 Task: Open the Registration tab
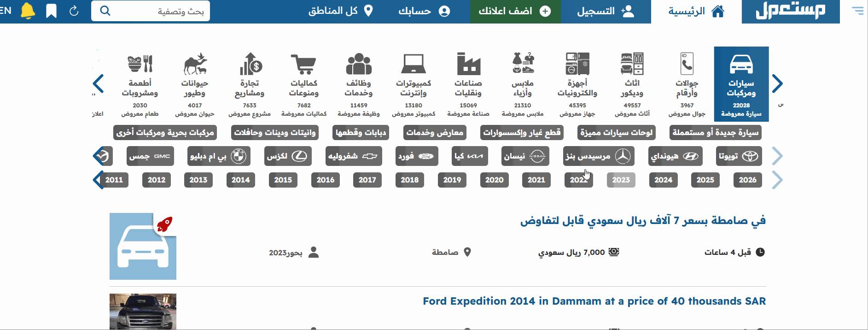(606, 12)
